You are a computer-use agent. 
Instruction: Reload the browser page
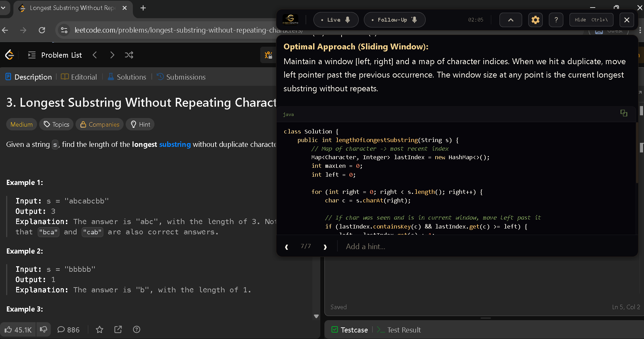pos(42,30)
